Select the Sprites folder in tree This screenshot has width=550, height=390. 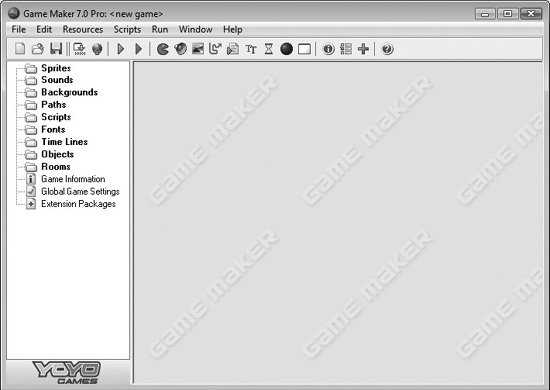[48, 68]
